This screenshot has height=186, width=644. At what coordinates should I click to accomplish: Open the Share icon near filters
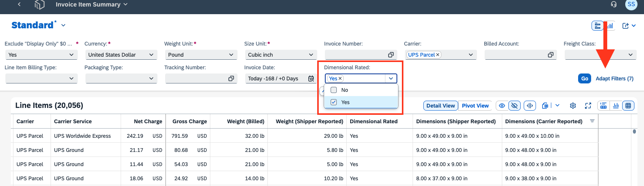coord(626,26)
